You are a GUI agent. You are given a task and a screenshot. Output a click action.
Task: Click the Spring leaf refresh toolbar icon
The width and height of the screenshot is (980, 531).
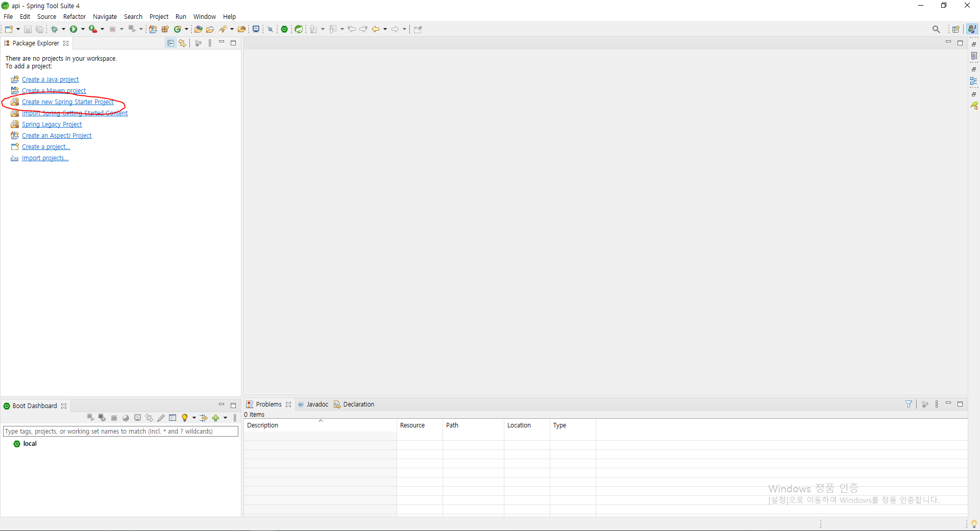pyautogui.click(x=299, y=29)
